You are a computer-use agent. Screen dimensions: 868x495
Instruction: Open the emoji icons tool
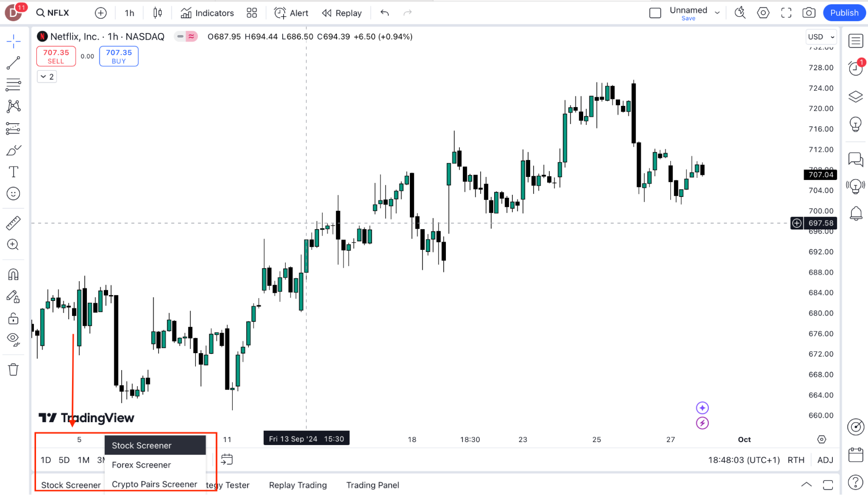[x=13, y=194]
